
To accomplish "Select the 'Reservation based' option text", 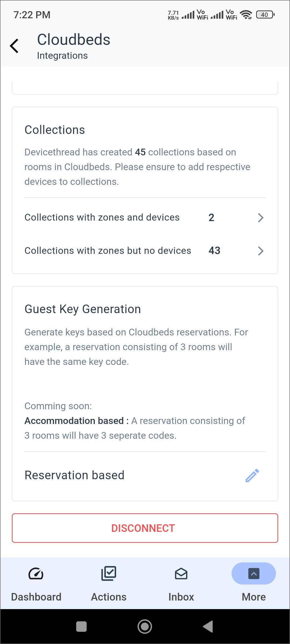I will 74,475.
